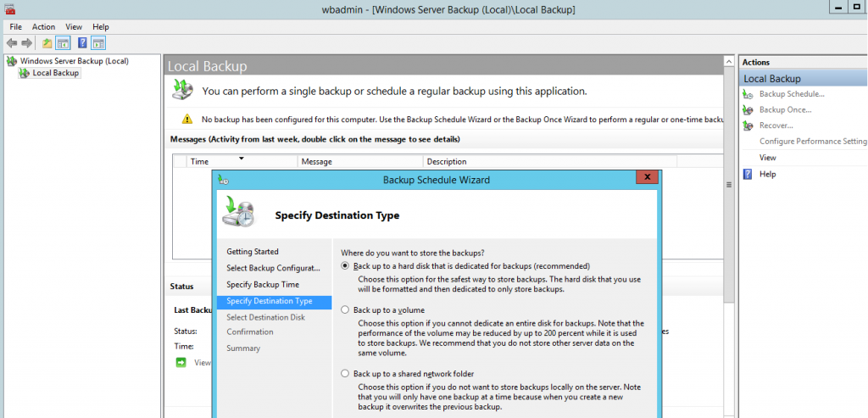Click Backup Schedule... in Actions pane

[793, 94]
